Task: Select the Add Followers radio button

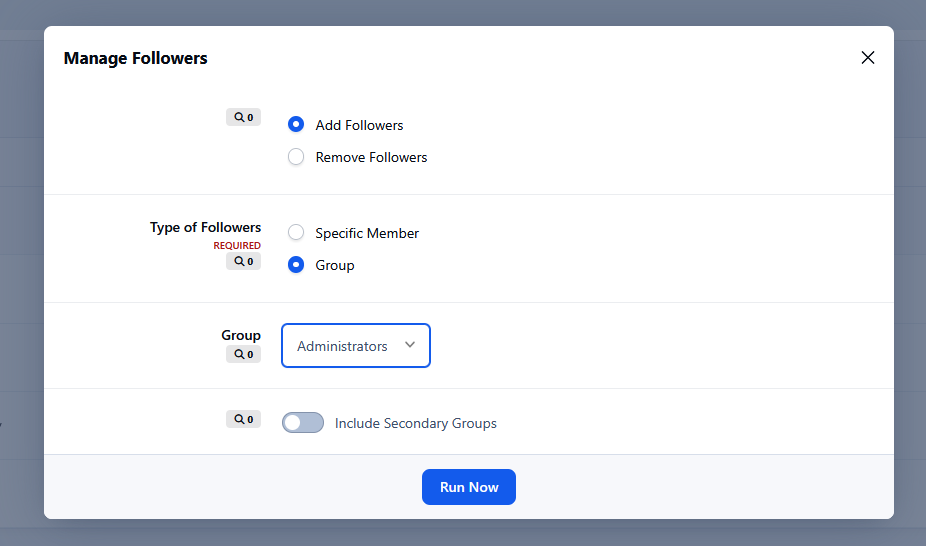Action: point(296,125)
